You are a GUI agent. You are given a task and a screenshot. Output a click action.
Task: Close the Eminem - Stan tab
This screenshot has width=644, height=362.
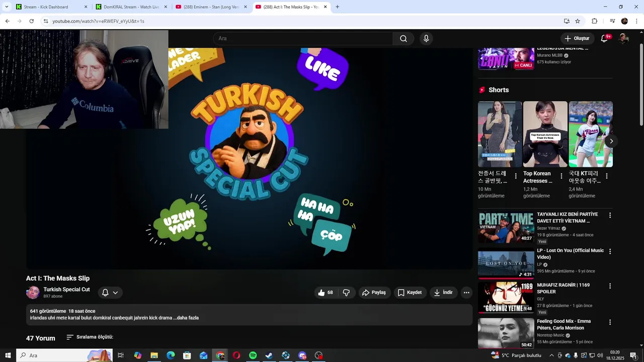tap(246, 7)
